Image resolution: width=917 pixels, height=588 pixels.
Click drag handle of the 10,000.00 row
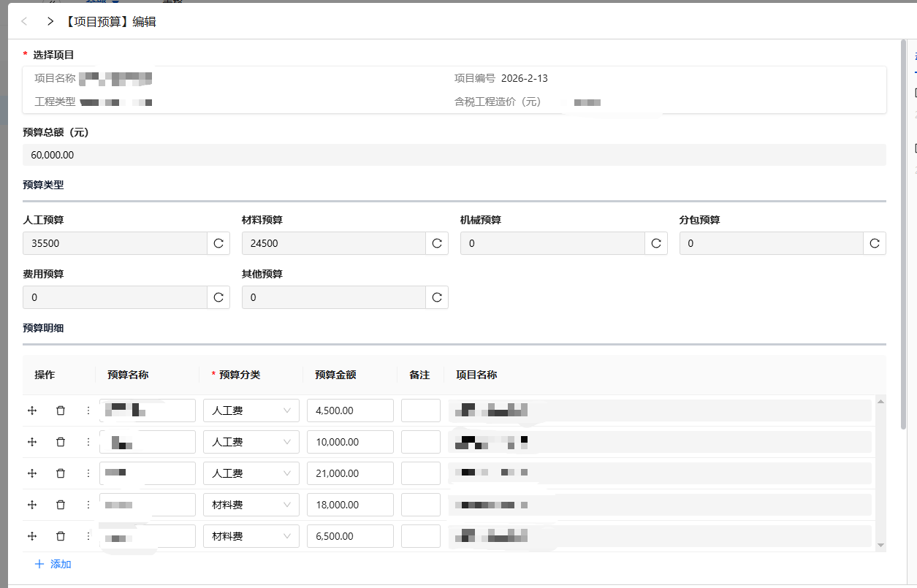(x=32, y=442)
